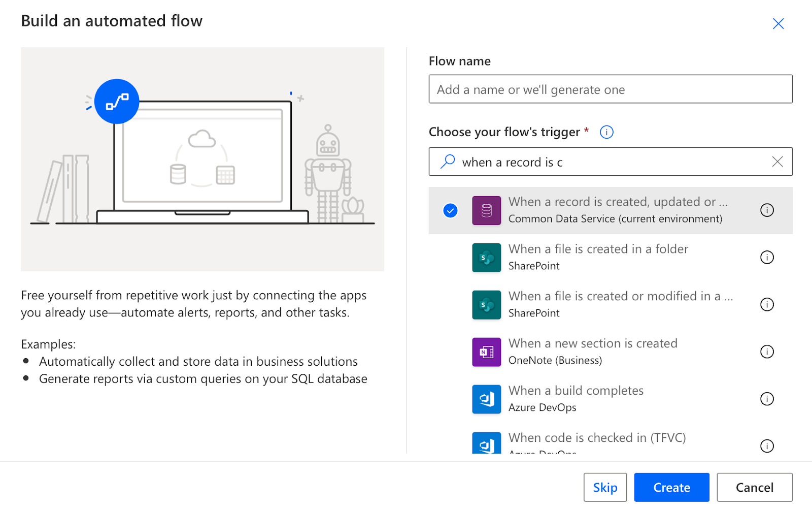812x510 pixels.
Task: Clear the trigger search text
Action: click(x=777, y=162)
